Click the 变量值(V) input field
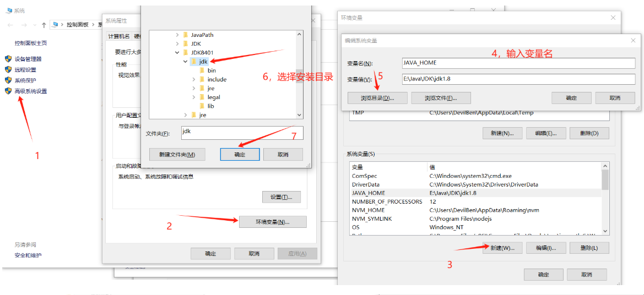The image size is (644, 295). point(519,79)
